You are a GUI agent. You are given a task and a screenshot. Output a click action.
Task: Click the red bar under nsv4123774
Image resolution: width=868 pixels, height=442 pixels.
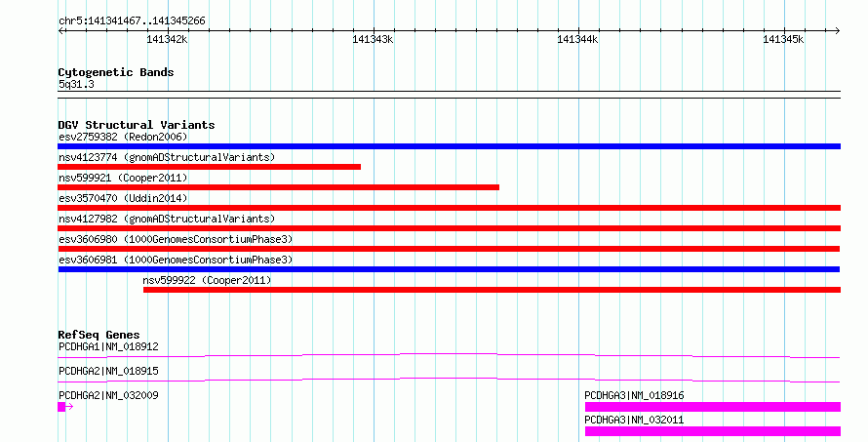click(210, 167)
